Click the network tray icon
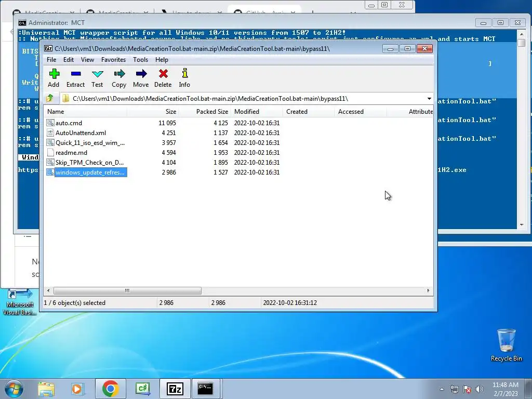Viewport: 532px width, 399px height. click(454, 389)
